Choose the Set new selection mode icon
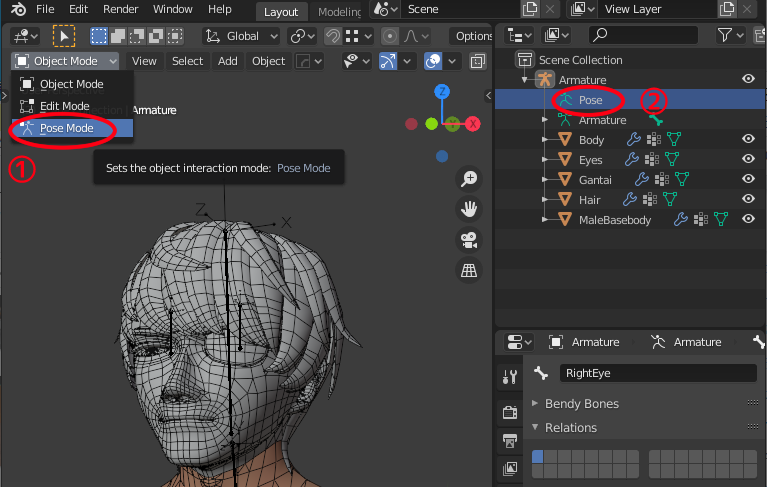 tap(99, 36)
